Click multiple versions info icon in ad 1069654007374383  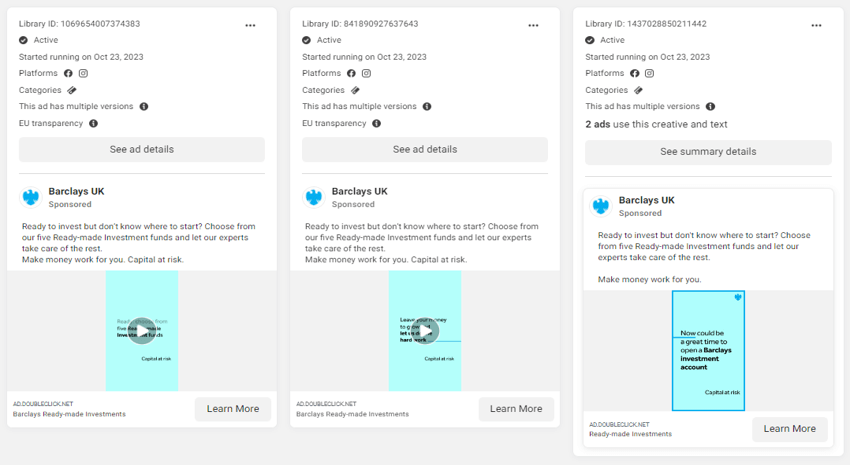click(144, 106)
